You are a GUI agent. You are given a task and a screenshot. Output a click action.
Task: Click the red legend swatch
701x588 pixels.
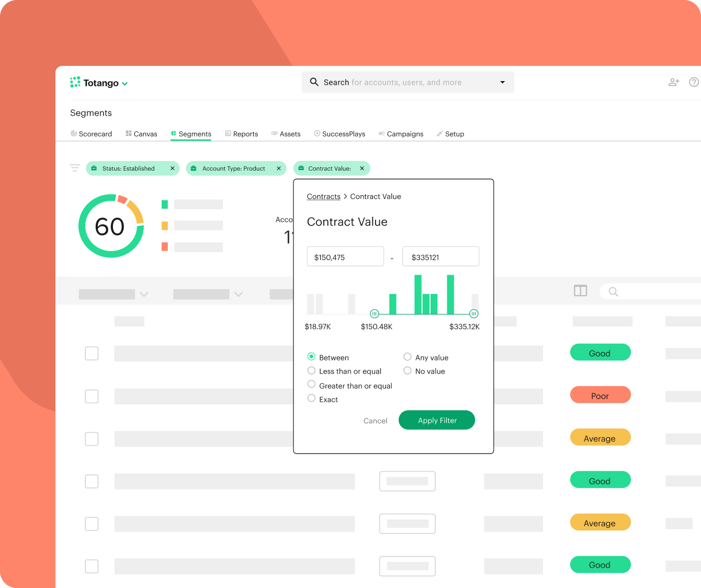click(165, 247)
